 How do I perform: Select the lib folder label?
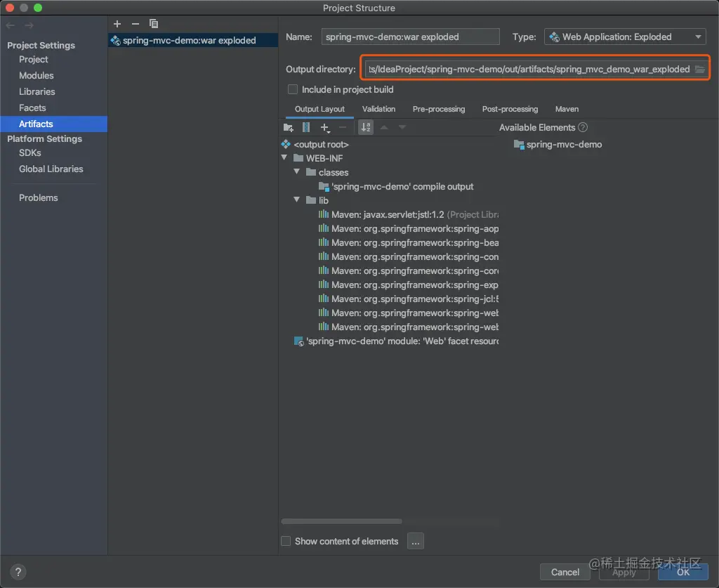[x=323, y=200]
